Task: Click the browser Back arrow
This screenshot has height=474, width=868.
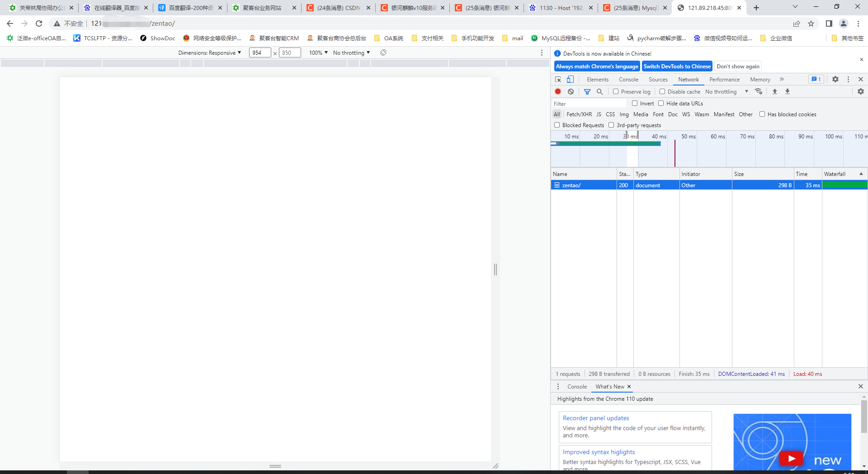Action: [10, 24]
